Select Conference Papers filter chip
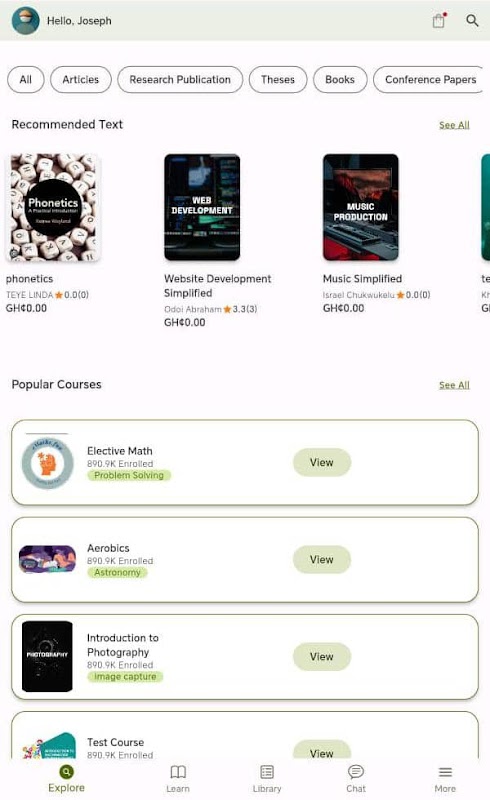Image resolution: width=490 pixels, height=800 pixels. [x=429, y=80]
